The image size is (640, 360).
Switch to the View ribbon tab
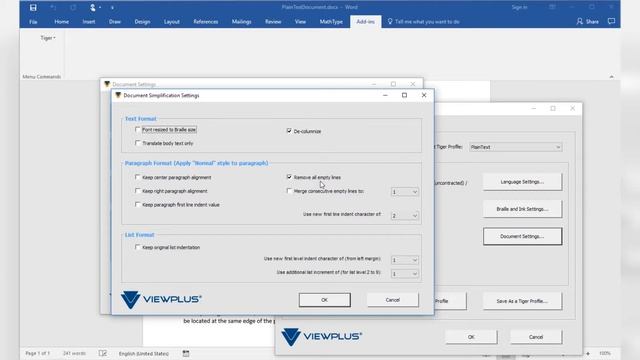(x=300, y=22)
